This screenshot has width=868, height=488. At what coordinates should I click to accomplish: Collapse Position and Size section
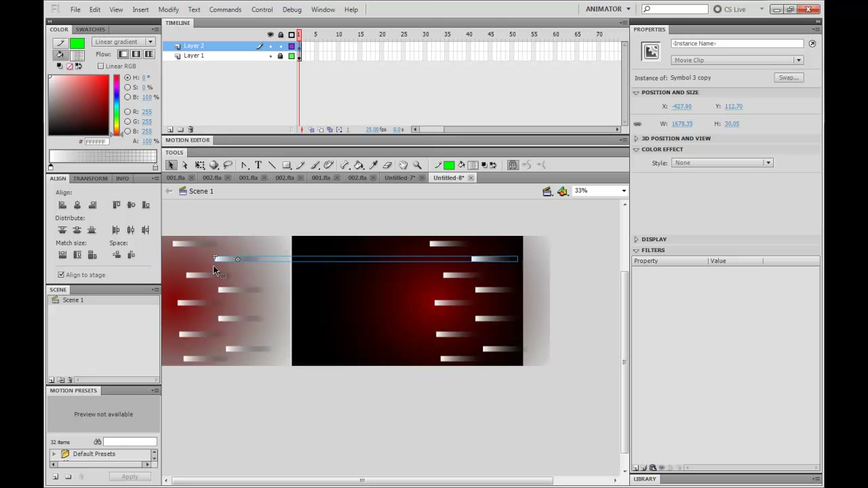click(636, 92)
